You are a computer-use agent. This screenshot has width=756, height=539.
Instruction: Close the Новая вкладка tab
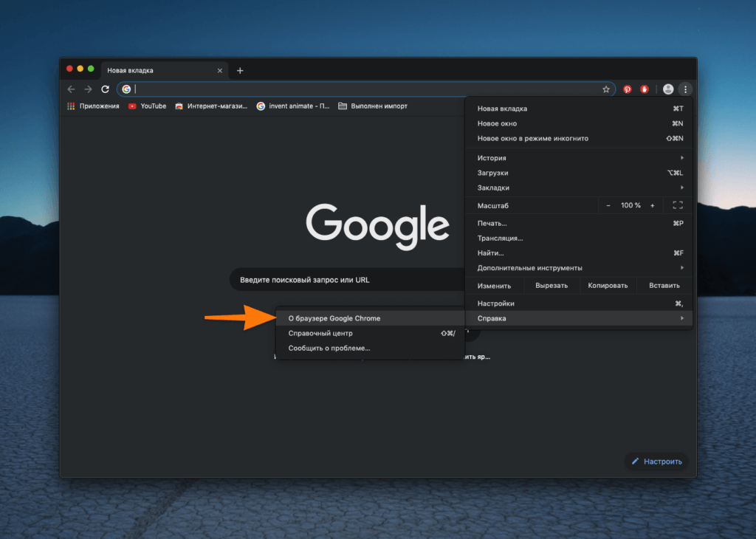tap(220, 70)
